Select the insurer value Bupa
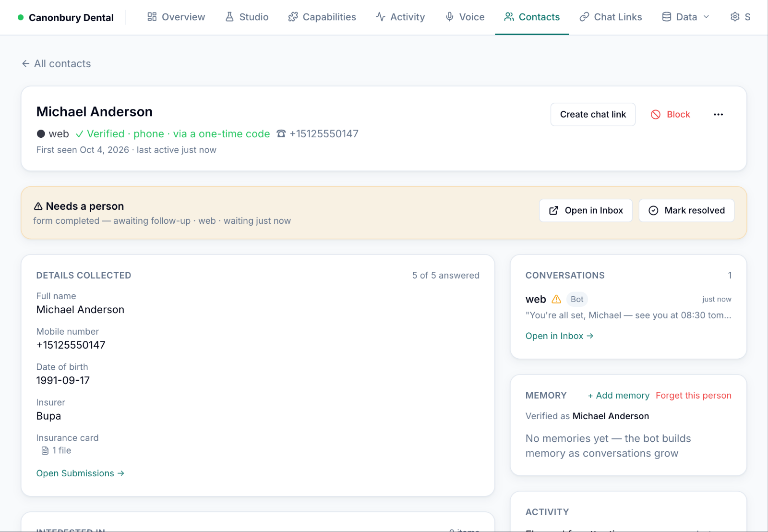Image resolution: width=768 pixels, height=532 pixels. pyautogui.click(x=48, y=416)
